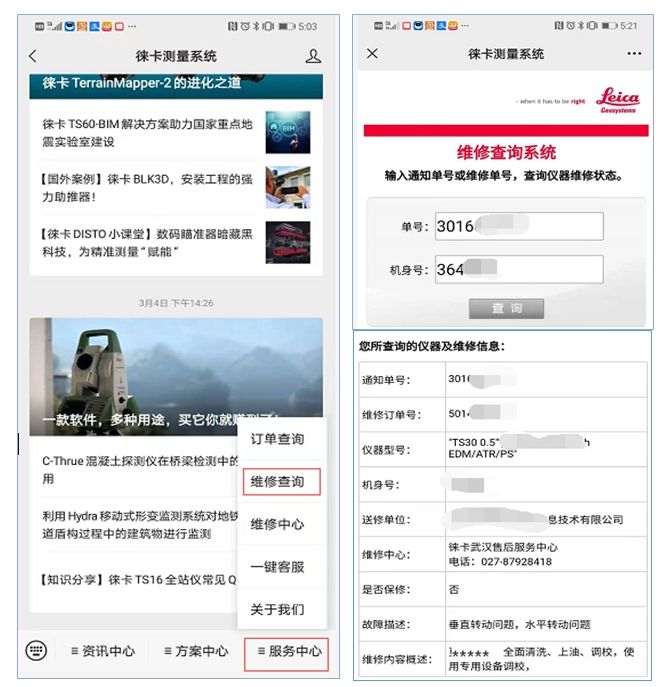Screen dimensions: 666x687
Task: Click the 查询 button
Action: point(506,308)
